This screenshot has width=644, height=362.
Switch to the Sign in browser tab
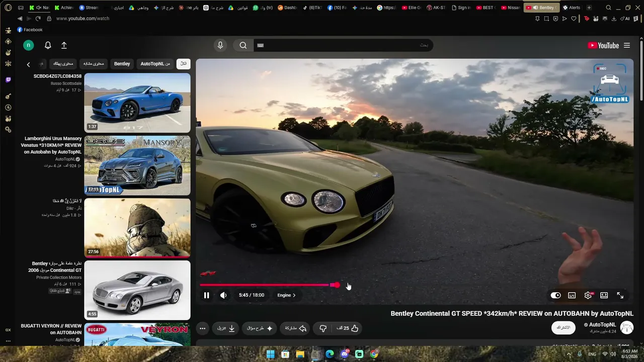click(x=461, y=8)
